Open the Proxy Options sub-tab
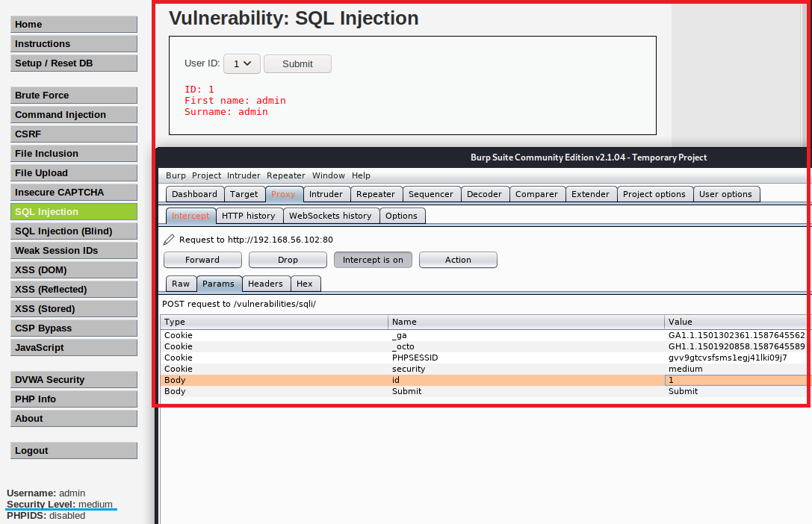812x524 pixels. (x=401, y=216)
